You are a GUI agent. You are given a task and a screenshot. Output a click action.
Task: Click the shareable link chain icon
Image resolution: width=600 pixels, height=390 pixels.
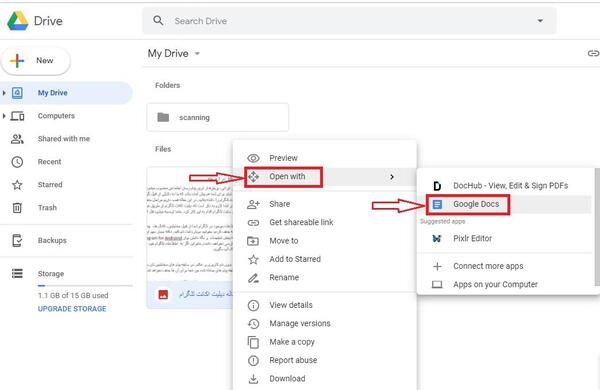[x=253, y=222]
